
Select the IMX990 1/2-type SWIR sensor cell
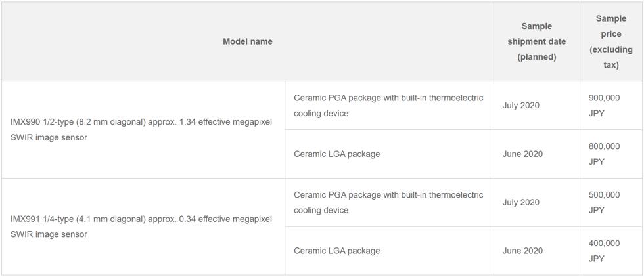coord(143,130)
